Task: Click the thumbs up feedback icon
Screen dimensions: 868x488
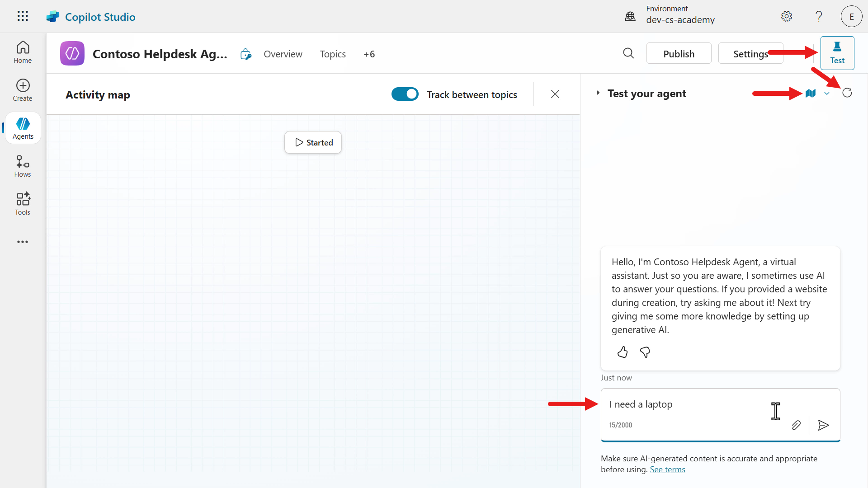Action: [x=623, y=352]
